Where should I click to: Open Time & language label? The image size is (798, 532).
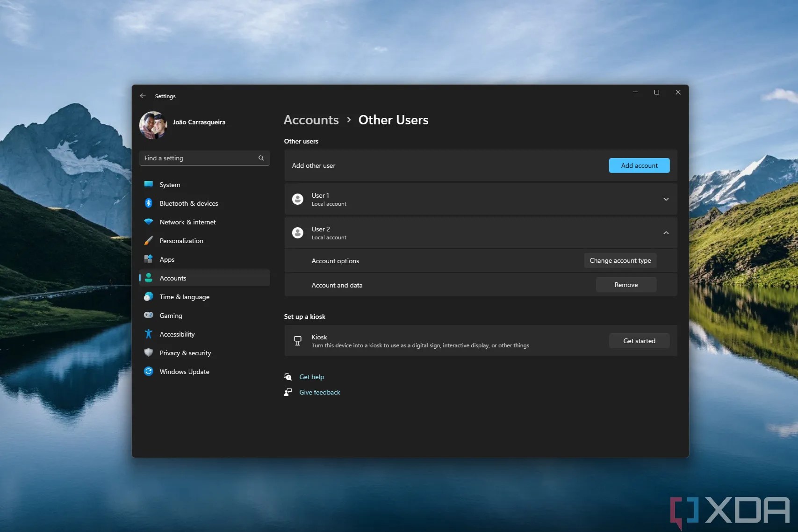pos(185,297)
